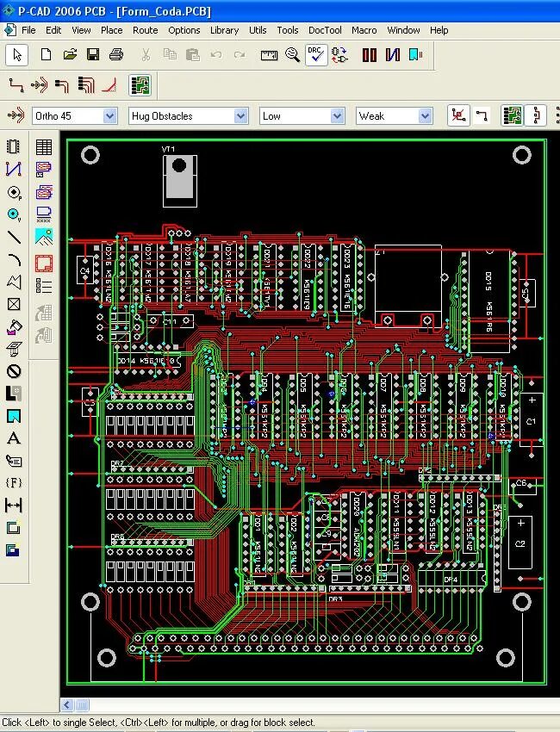Select the Place Room tool
This screenshot has width=560, height=732.
14,416
